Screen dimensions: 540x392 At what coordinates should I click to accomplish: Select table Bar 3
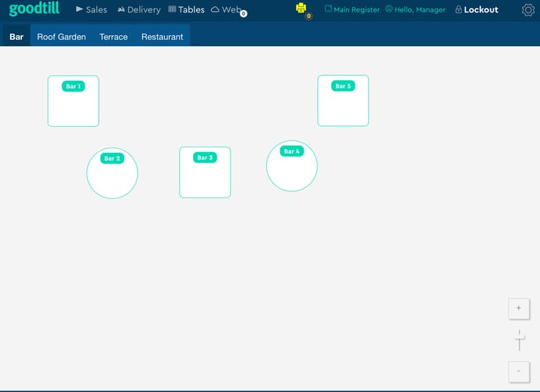point(205,172)
